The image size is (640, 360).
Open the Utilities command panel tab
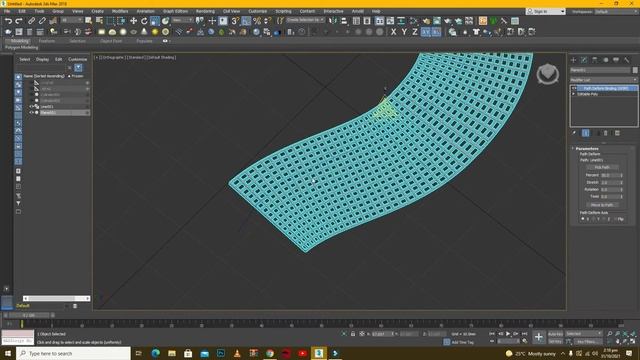point(627,60)
